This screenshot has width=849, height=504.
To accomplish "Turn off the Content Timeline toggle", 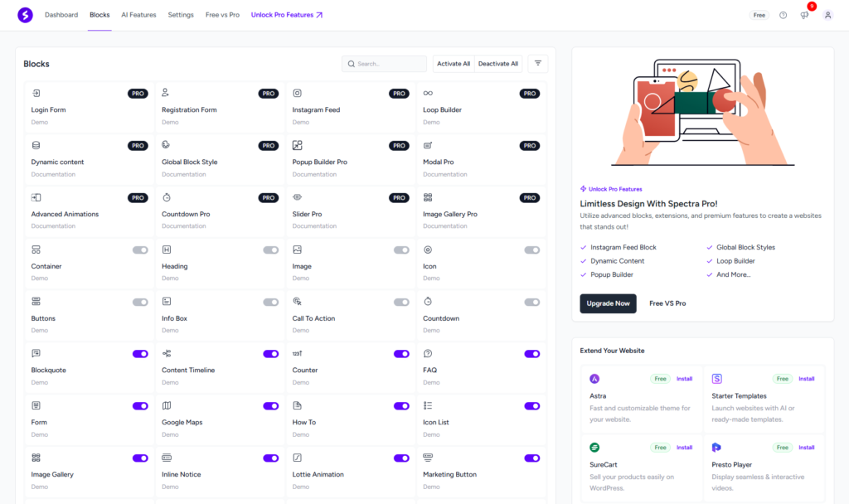I will tap(271, 354).
